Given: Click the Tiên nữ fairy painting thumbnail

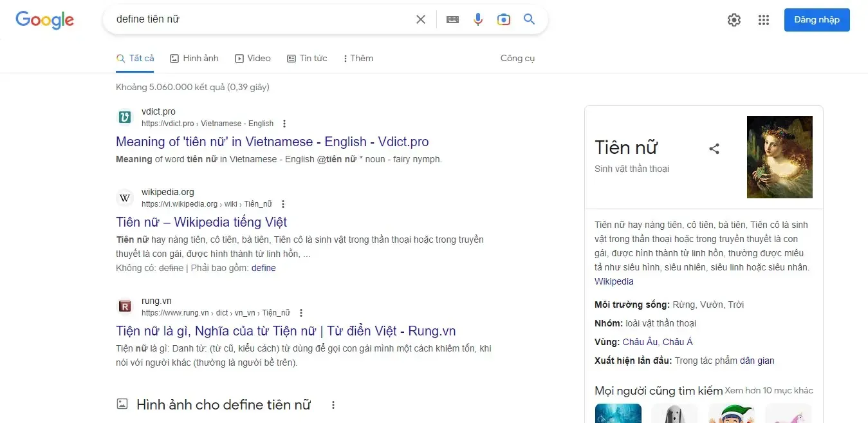Looking at the screenshot, I should pos(779,157).
